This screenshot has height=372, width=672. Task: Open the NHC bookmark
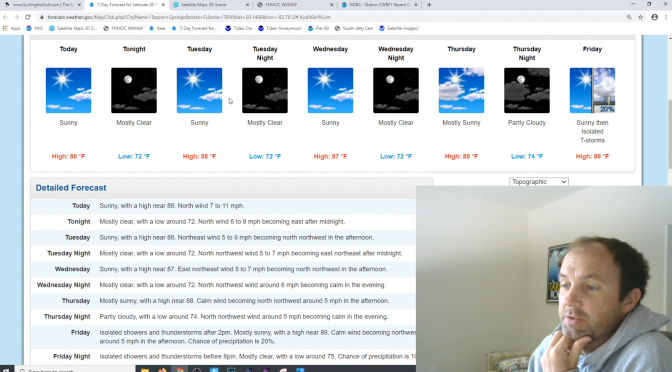pos(35,28)
